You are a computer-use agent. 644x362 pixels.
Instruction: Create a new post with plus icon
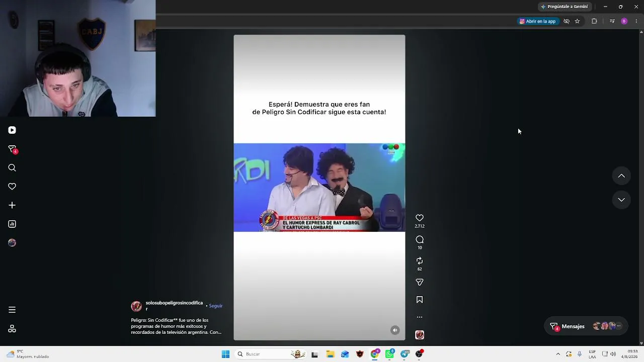(12, 205)
